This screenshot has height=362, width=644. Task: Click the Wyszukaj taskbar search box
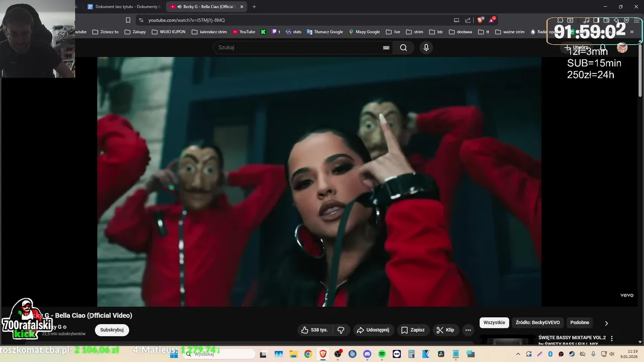(218, 354)
